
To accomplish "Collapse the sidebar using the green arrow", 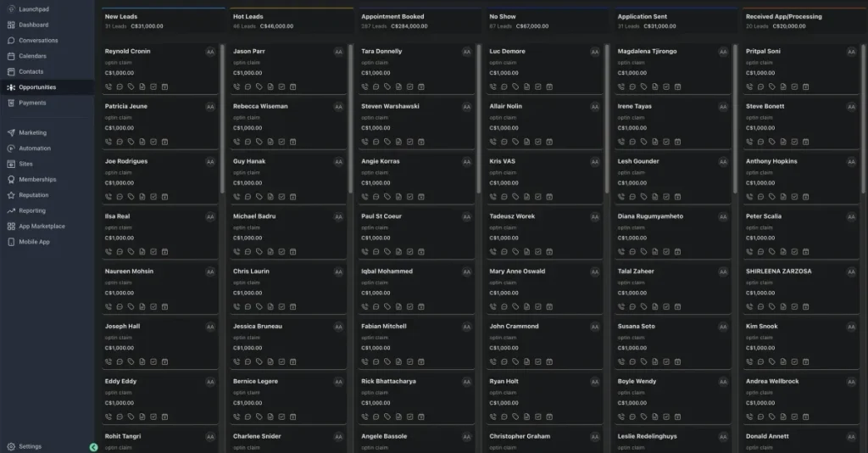I will coord(93,447).
